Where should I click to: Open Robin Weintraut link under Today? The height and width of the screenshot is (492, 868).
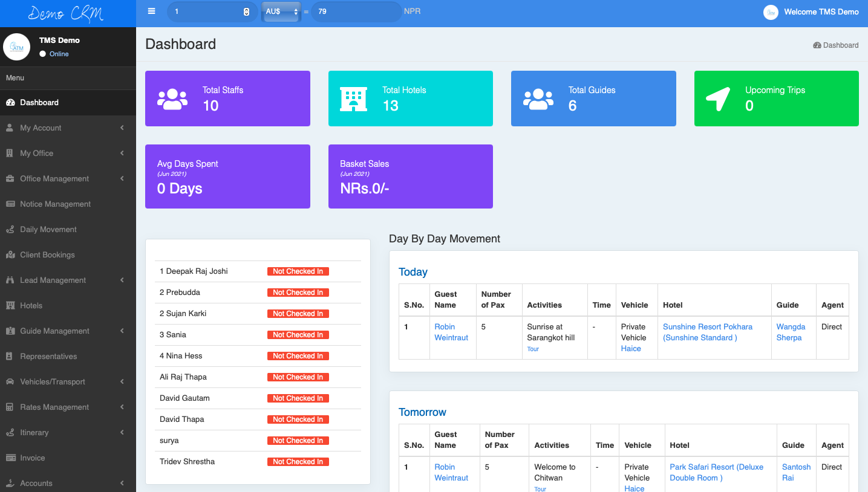click(451, 332)
